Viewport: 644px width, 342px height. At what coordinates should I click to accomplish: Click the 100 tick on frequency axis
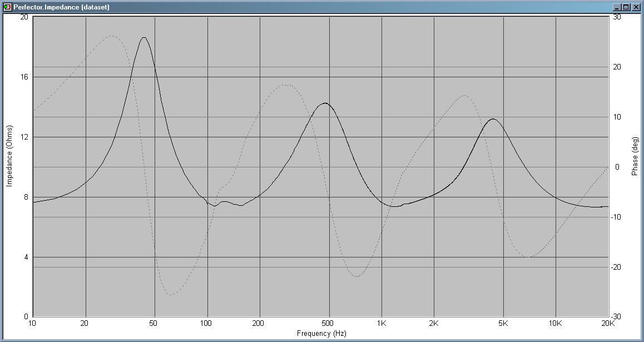[207, 323]
